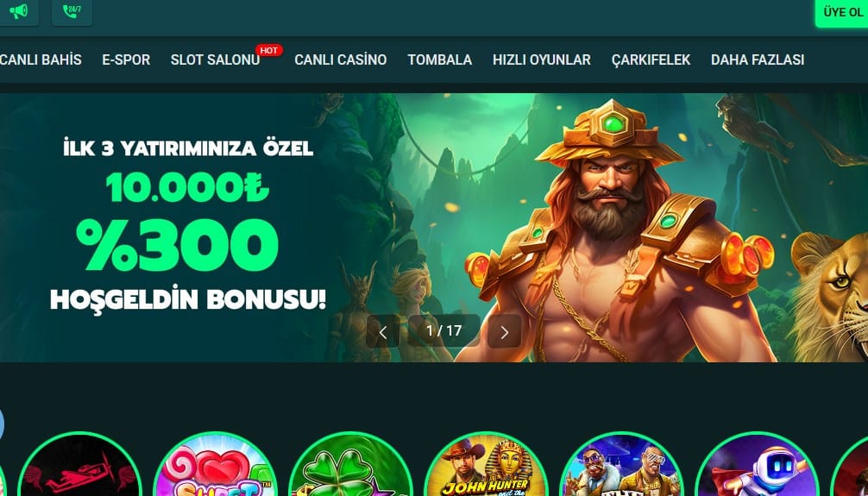Open the CANLI BAHİS menu item
This screenshot has width=868, height=496.
coord(41,60)
